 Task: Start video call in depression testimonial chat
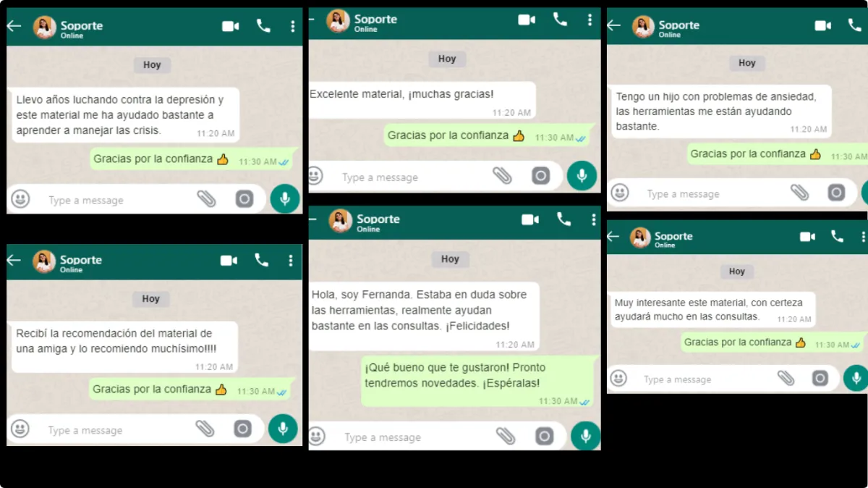tap(231, 27)
